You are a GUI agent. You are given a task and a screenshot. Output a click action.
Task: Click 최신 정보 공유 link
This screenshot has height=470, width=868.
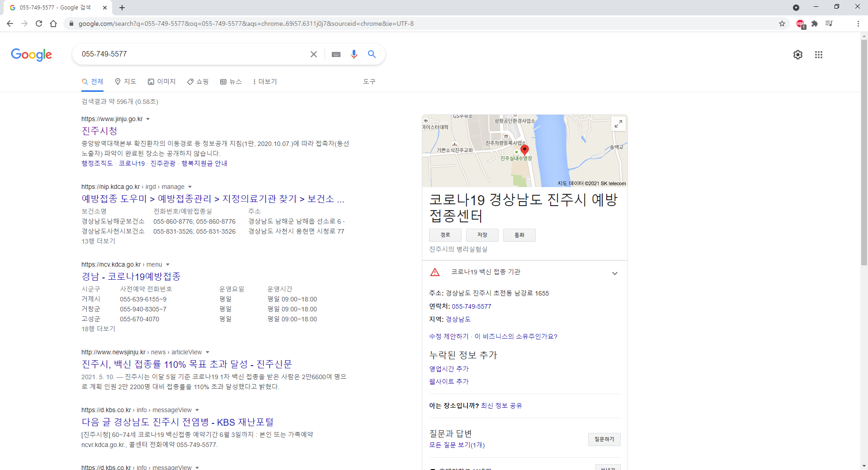(x=501, y=406)
